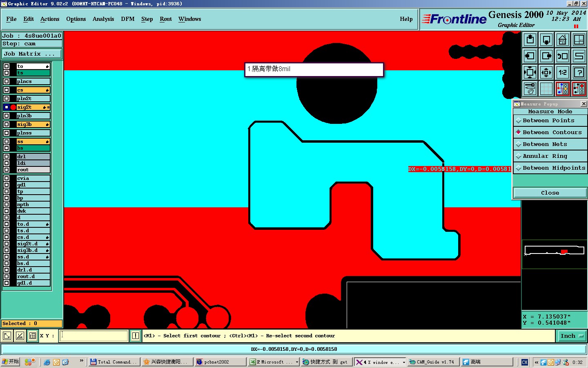Toggle visibility checkbox for layer sig2t
The width and height of the screenshot is (588, 368).
(x=7, y=107)
